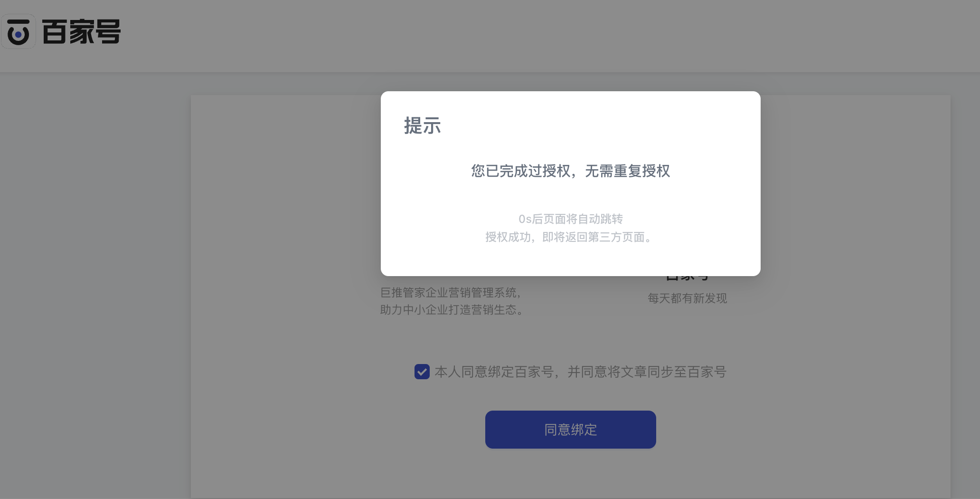980x499 pixels.
Task: Click the Baijiahao logo icon
Action: point(19,32)
